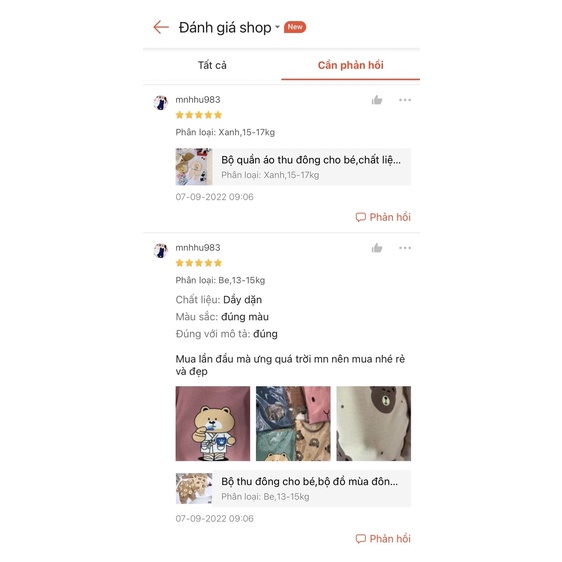View the cream brown bear review photo

(373, 423)
